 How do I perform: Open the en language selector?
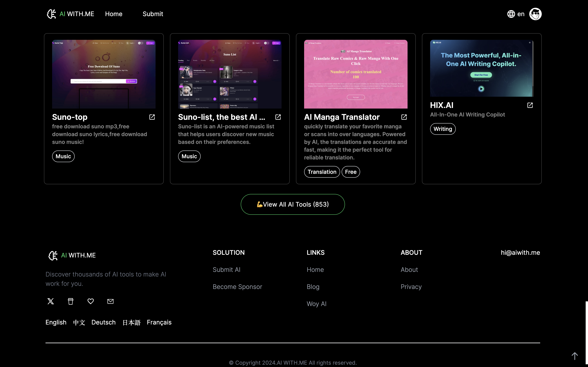(x=516, y=14)
